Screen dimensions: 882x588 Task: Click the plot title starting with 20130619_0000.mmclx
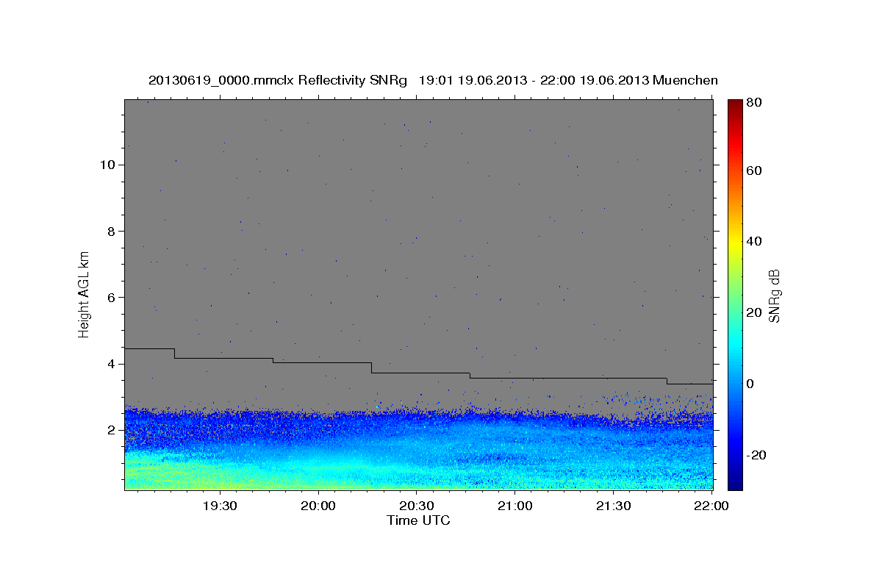tap(433, 80)
